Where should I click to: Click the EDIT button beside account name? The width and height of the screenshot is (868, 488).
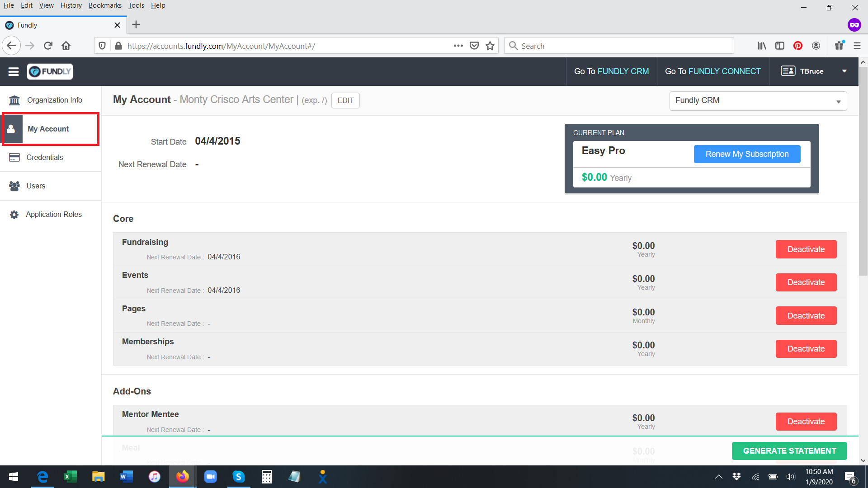click(345, 100)
